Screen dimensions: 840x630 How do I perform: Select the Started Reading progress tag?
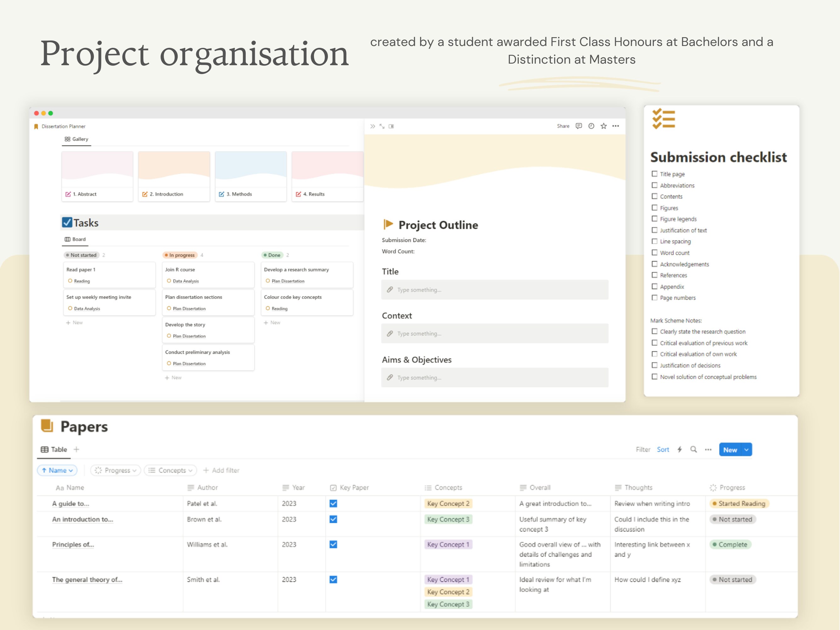[x=738, y=504]
